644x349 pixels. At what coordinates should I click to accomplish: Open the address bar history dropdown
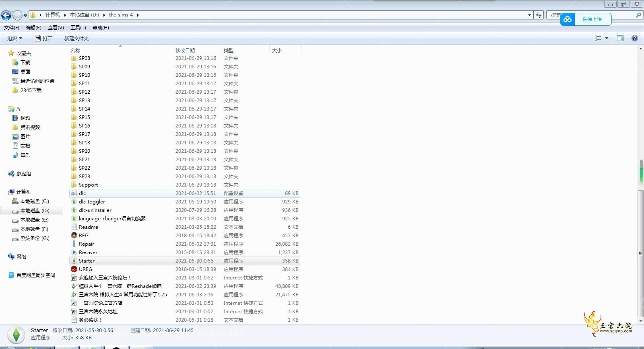tap(529, 15)
